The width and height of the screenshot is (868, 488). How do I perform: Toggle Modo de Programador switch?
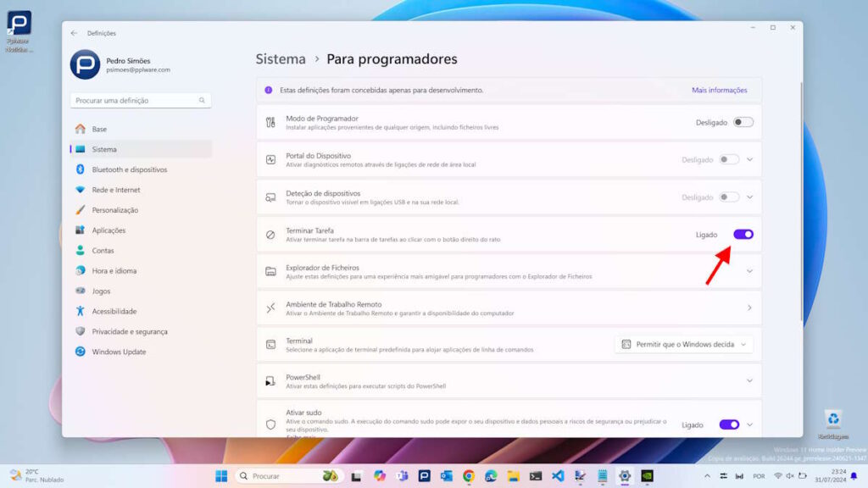coord(743,122)
